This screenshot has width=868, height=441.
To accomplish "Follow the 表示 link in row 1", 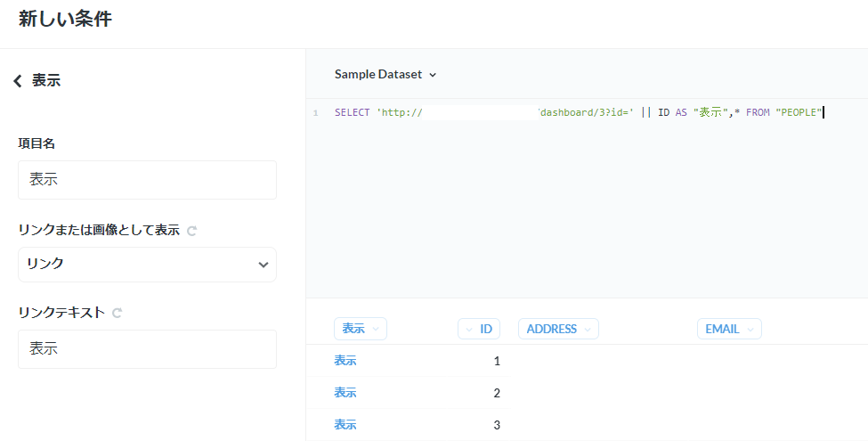I will coord(345,361).
